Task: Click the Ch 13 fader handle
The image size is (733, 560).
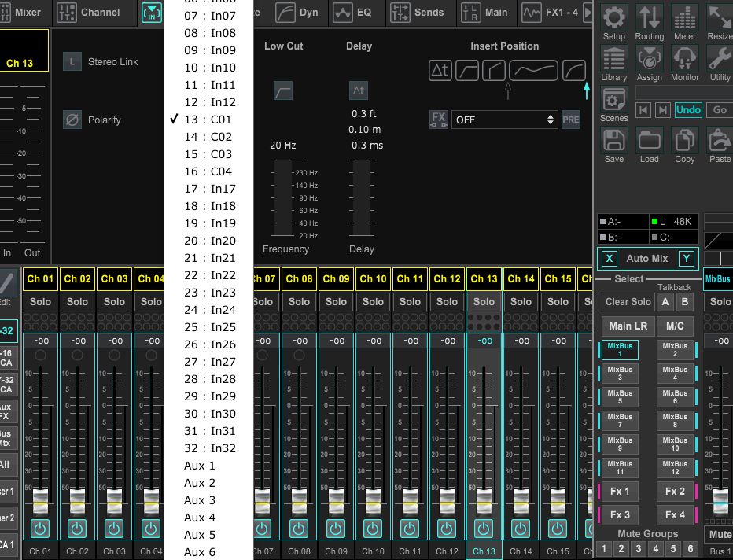Action: 484,499
